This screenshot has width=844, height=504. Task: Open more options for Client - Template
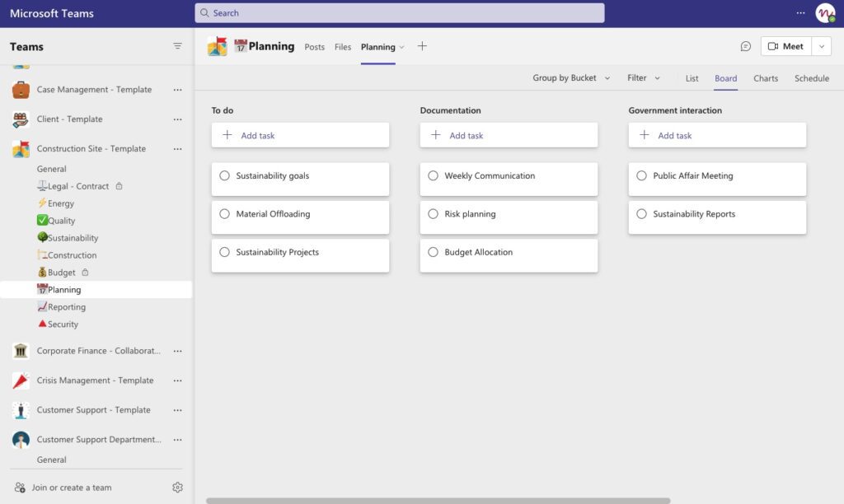click(x=178, y=119)
